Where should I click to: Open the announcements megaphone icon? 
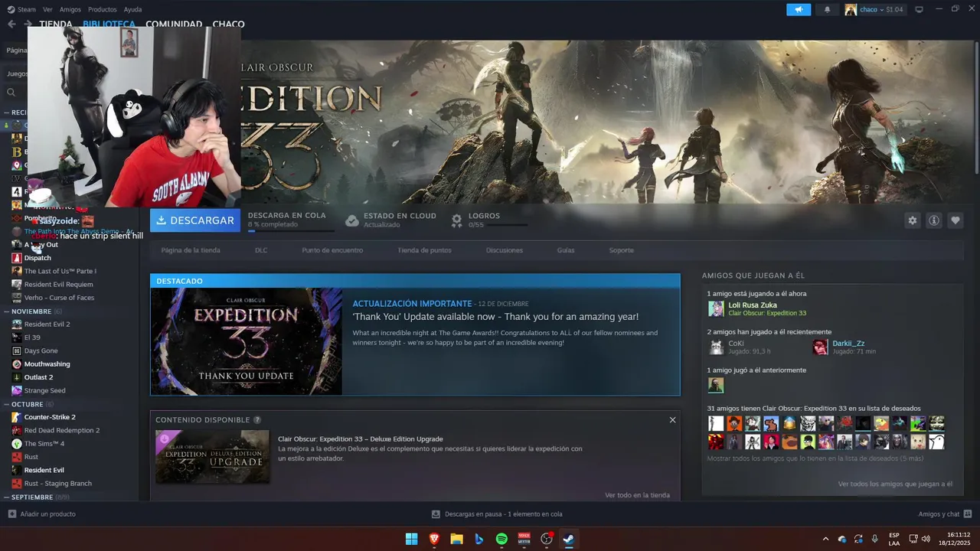coord(799,10)
